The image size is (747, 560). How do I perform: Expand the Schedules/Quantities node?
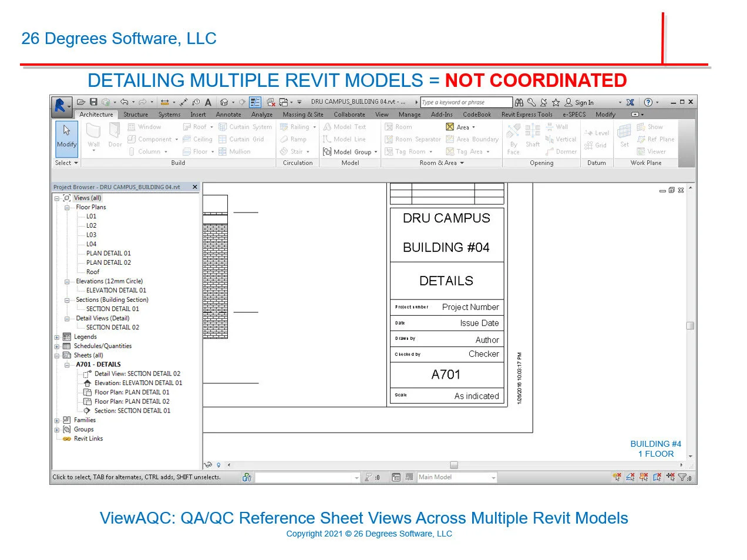[57, 347]
